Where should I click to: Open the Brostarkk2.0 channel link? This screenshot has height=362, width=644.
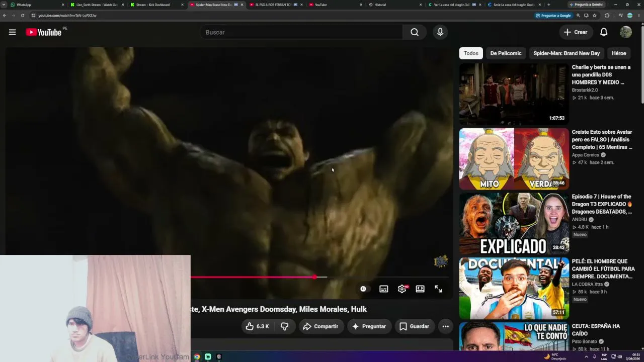click(x=585, y=90)
